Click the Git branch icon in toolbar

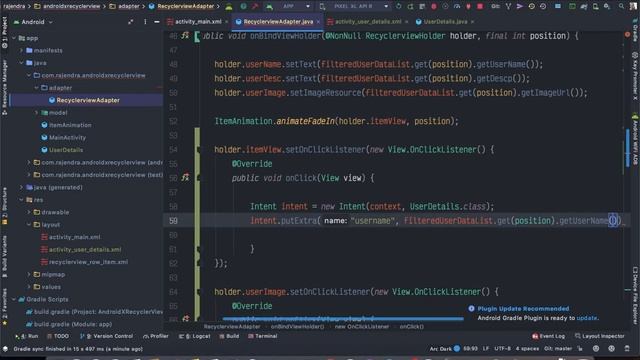pos(508,7)
